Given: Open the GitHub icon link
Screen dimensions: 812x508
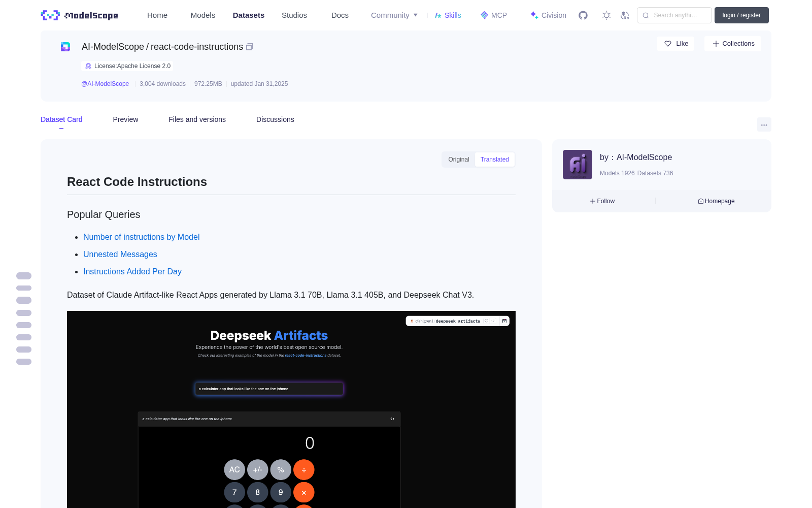Looking at the screenshot, I should click(x=583, y=15).
